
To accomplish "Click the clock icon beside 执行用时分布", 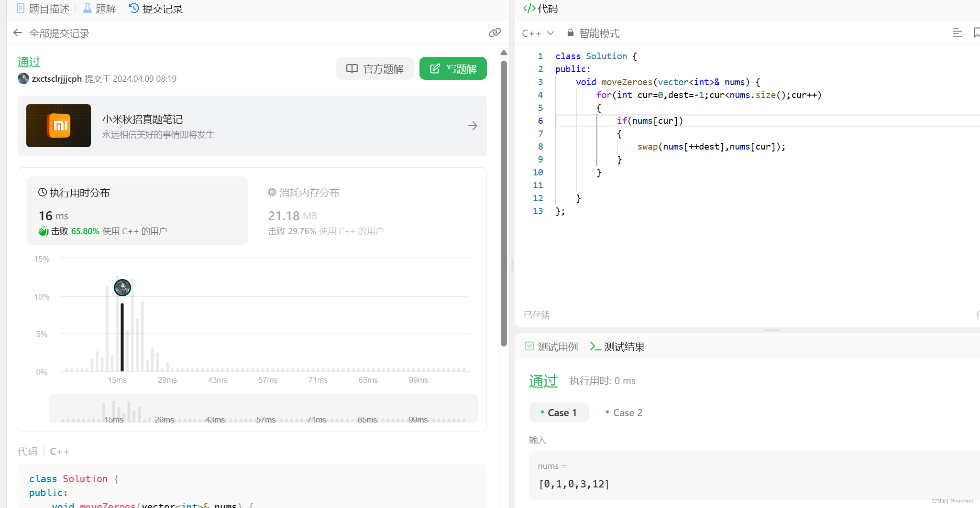I will (x=43, y=193).
